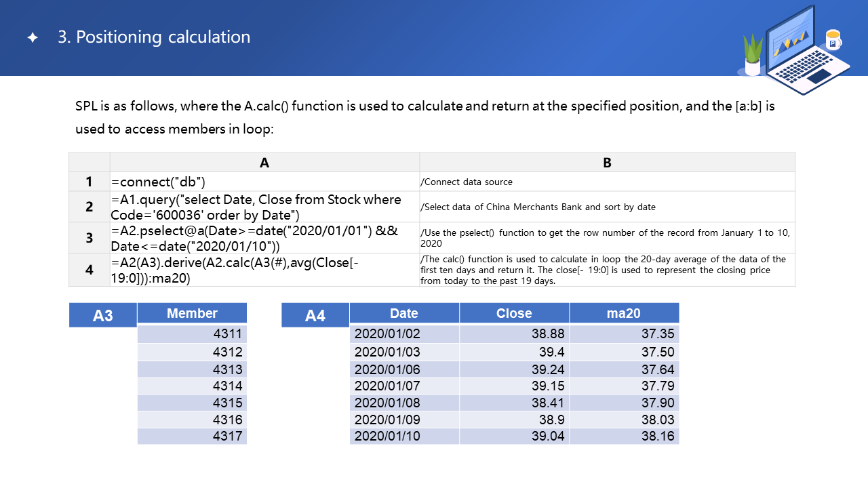
Task: Click the ma20 column header
Action: (x=624, y=313)
